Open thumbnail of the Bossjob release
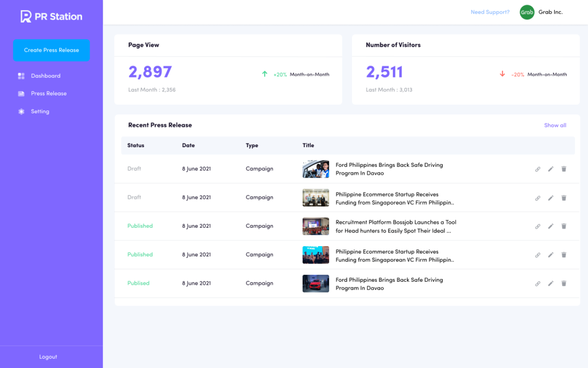The image size is (588, 368). 316,226
